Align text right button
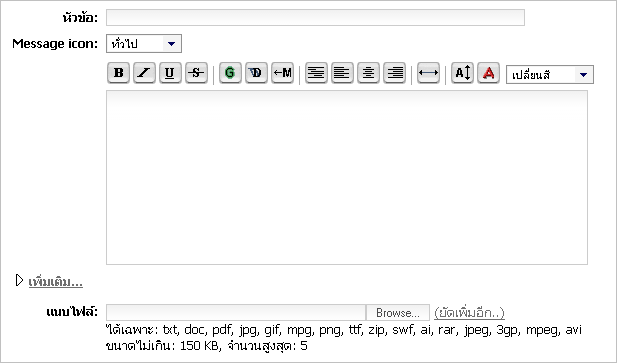Screen dimensions: 617x363 pos(394,73)
